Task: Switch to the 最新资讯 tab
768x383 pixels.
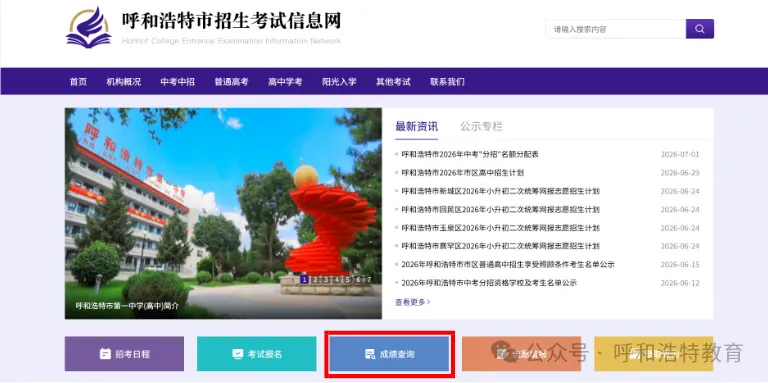Action: [x=416, y=126]
